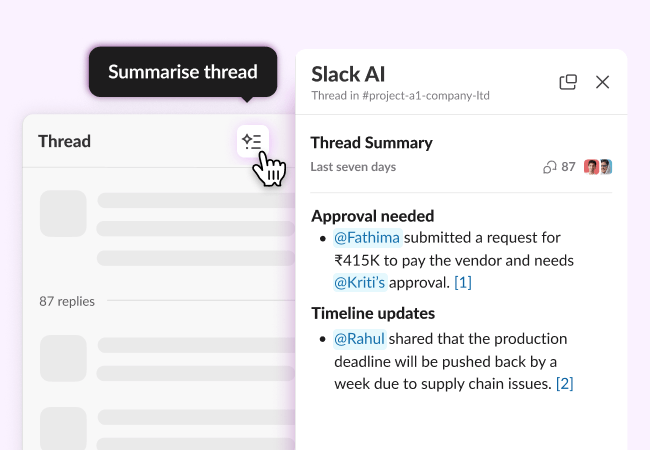Open the #project-a1-company-ltd thread location text
The height and width of the screenshot is (450, 650).
[x=400, y=96]
